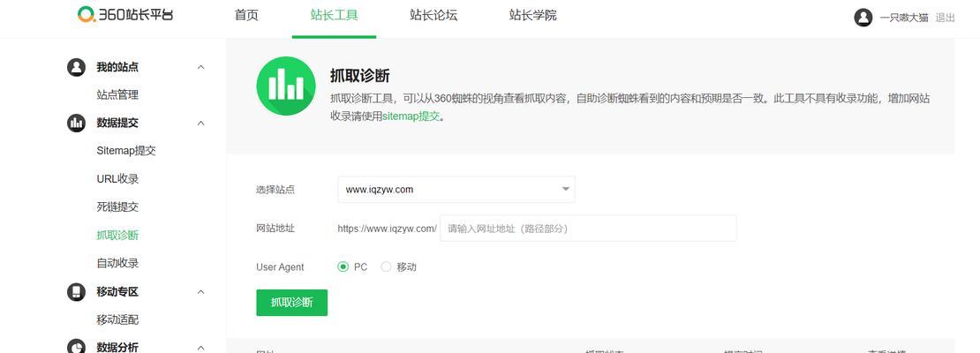Image resolution: width=980 pixels, height=353 pixels.
Task: Open the 站长论坛 tab
Action: point(433,16)
